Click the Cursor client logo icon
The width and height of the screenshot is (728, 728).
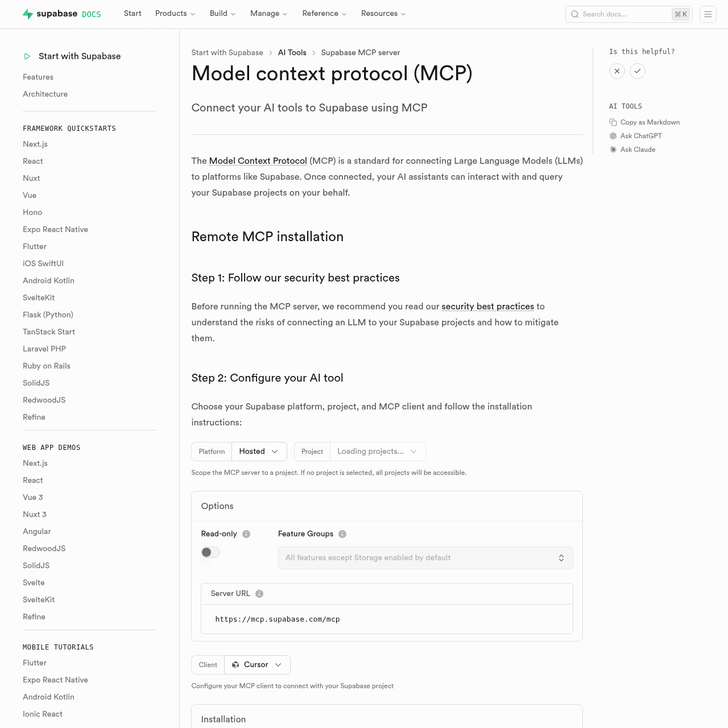point(235,664)
